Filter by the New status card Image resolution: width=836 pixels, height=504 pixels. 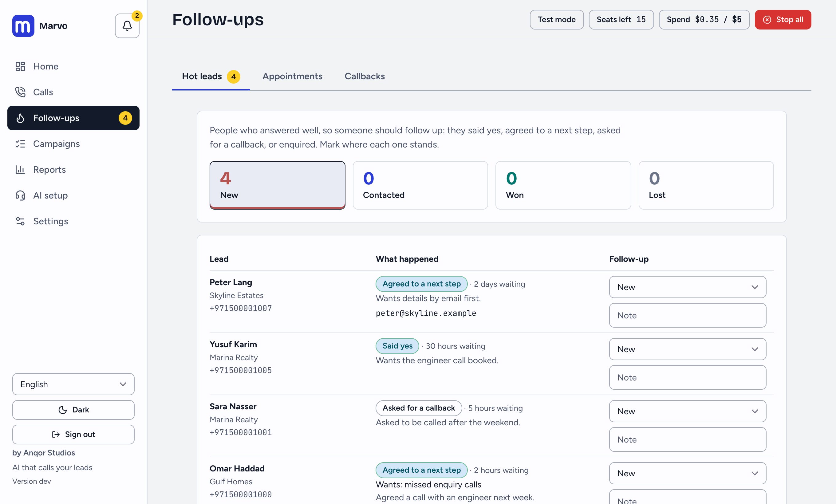(x=278, y=185)
